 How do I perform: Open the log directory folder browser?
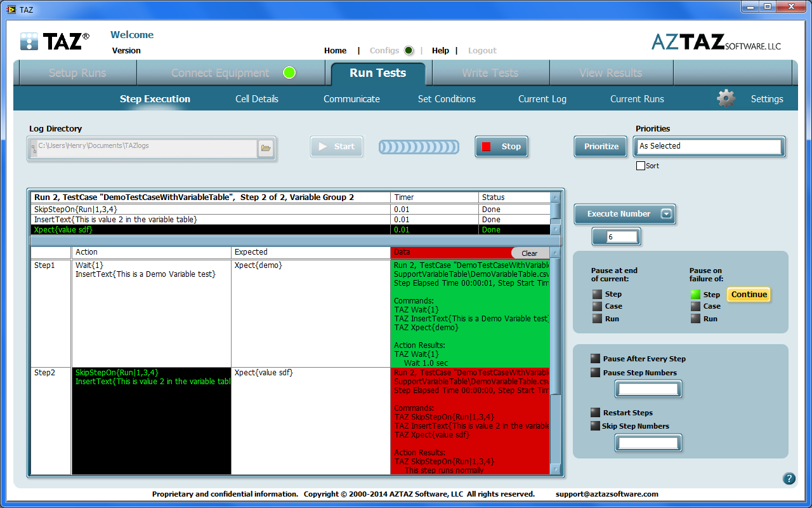pyautogui.click(x=266, y=149)
